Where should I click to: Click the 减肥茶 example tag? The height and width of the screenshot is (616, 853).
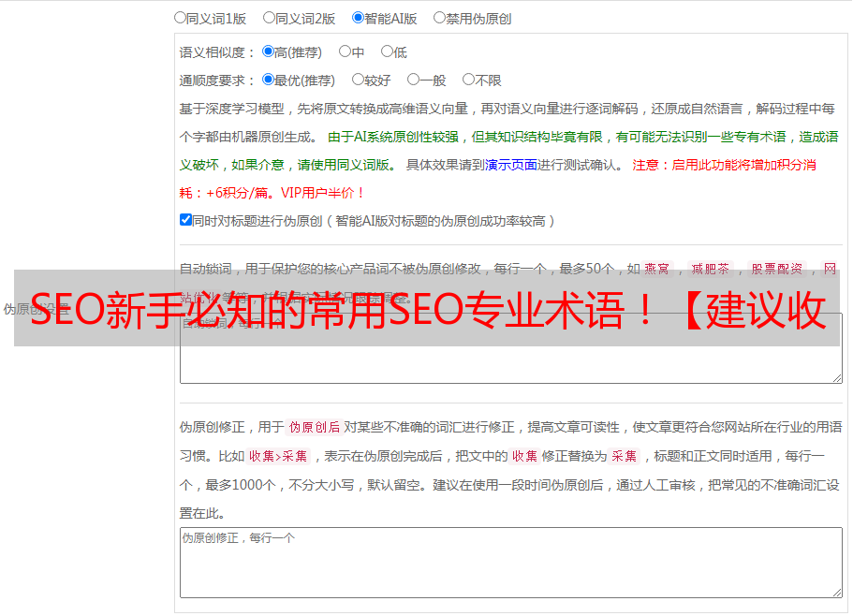click(x=711, y=269)
